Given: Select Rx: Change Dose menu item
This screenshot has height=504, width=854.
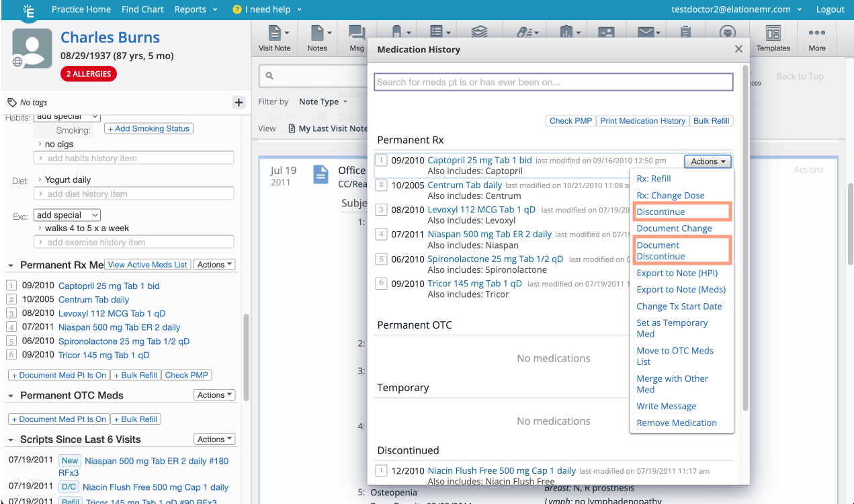Looking at the screenshot, I should point(671,196).
